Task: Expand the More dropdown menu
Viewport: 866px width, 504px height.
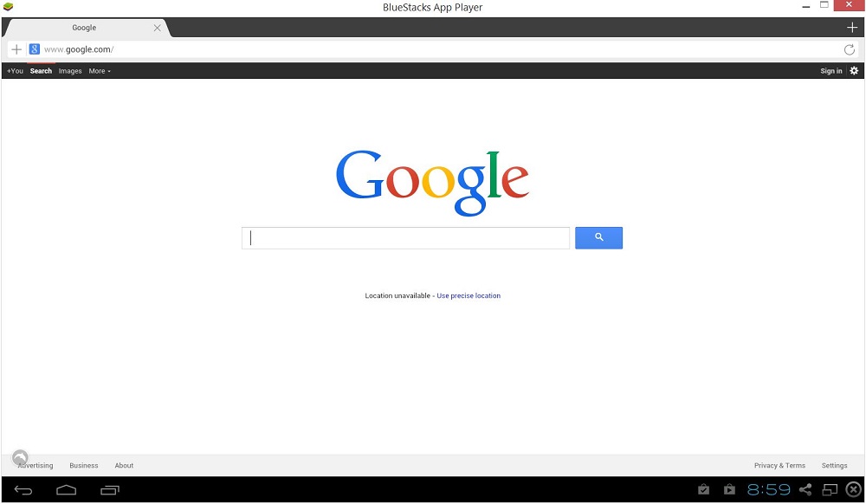Action: tap(100, 71)
